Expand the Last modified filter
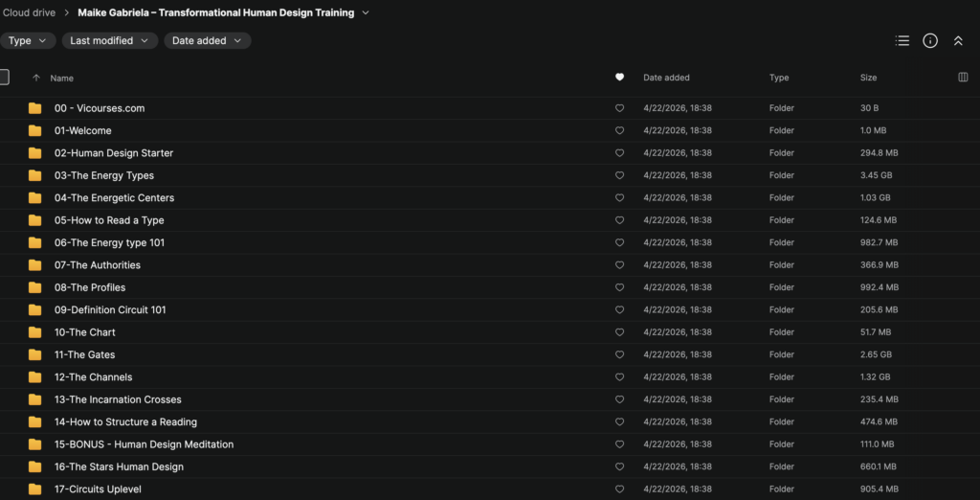Screen dimensions: 980x500 point(110,41)
